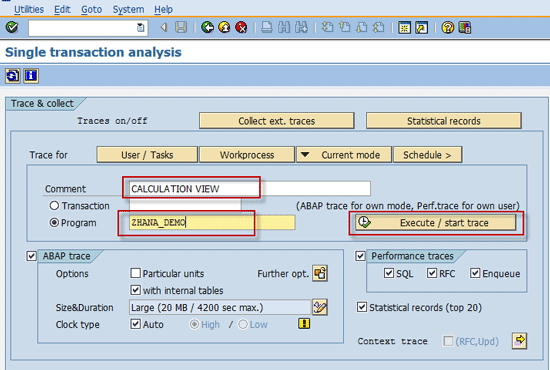Toggle the Auto clock type checkbox
This screenshot has width=550, height=370.
pos(135,324)
